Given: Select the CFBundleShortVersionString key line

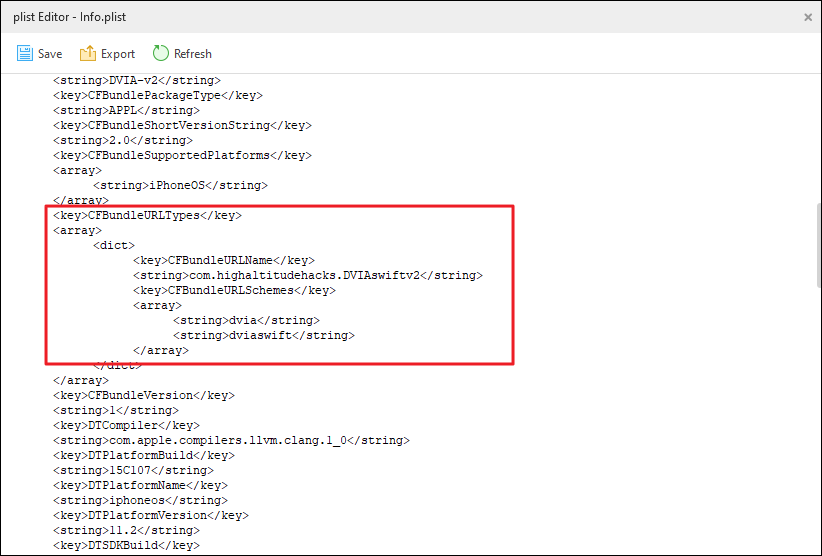Looking at the screenshot, I should 182,126.
